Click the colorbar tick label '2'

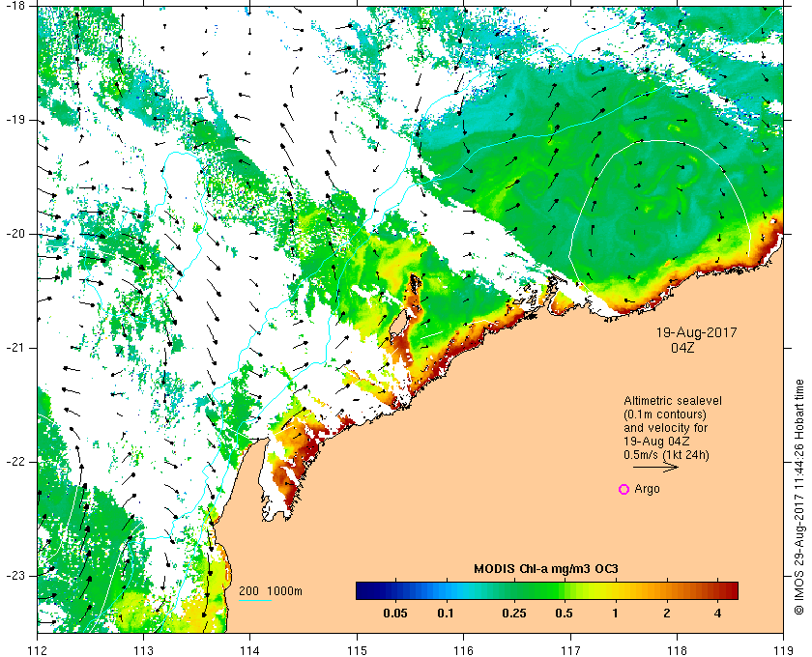point(666,614)
